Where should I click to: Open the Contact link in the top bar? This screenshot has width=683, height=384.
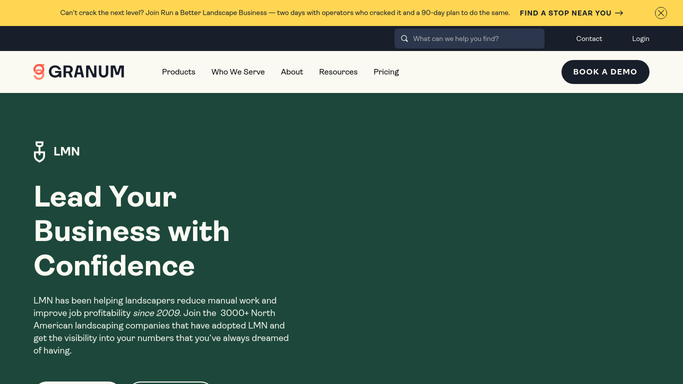pos(589,39)
